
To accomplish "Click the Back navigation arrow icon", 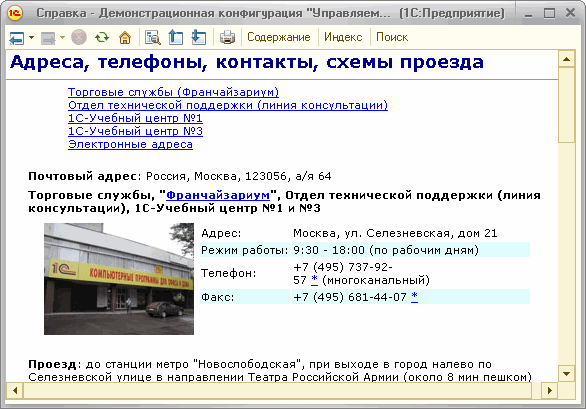I will (17, 37).
